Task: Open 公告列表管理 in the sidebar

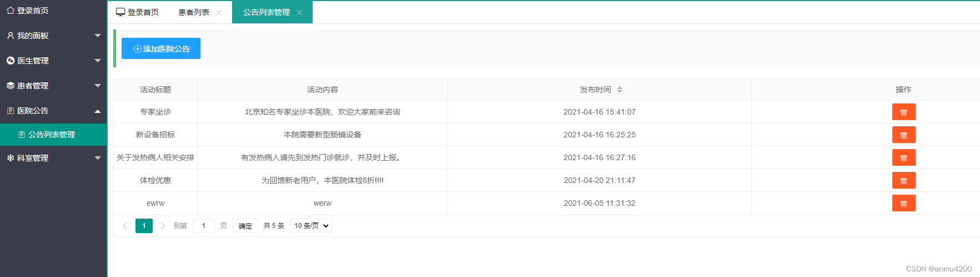Action: (53, 135)
